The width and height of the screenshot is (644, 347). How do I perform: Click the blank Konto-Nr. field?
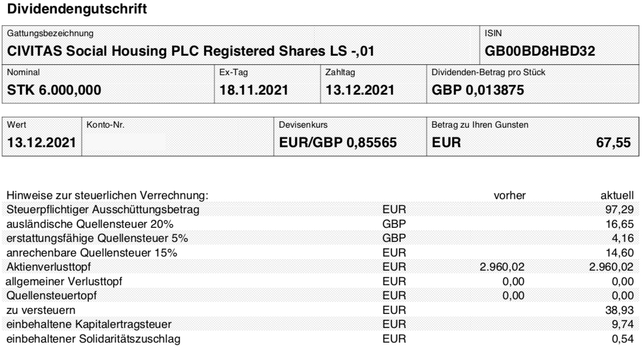click(178, 137)
